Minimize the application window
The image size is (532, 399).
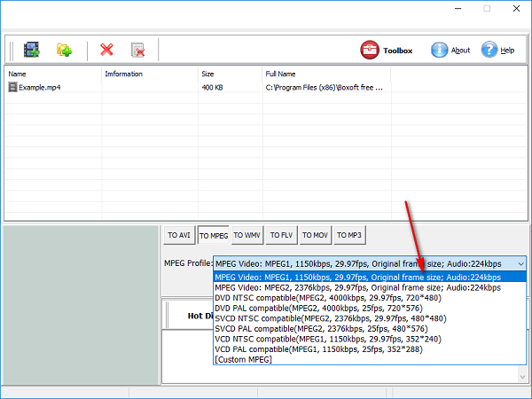click(x=458, y=9)
